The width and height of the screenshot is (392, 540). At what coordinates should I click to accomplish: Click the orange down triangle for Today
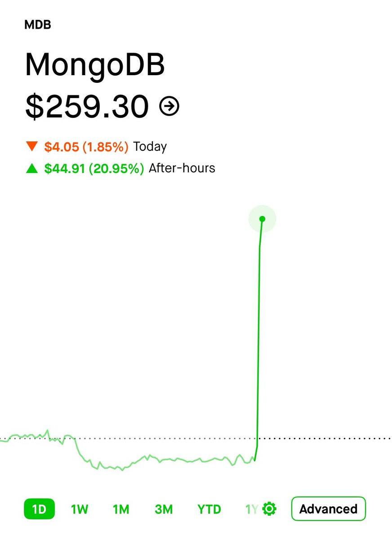pyautogui.click(x=31, y=146)
